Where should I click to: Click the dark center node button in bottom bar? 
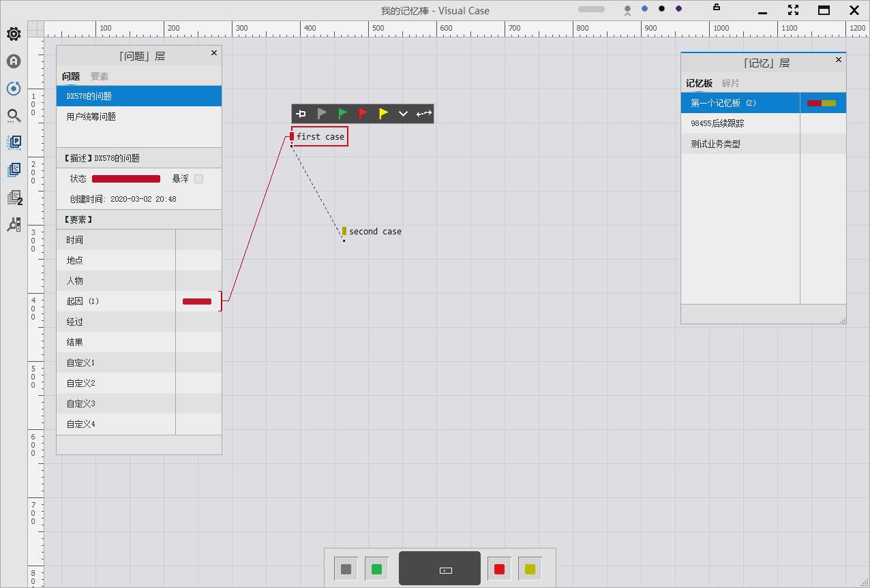coord(440,568)
